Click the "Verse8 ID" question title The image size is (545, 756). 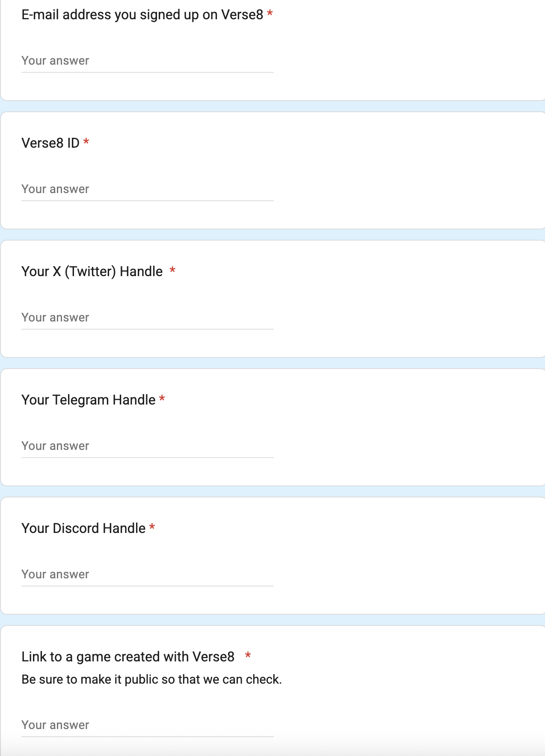pos(50,143)
